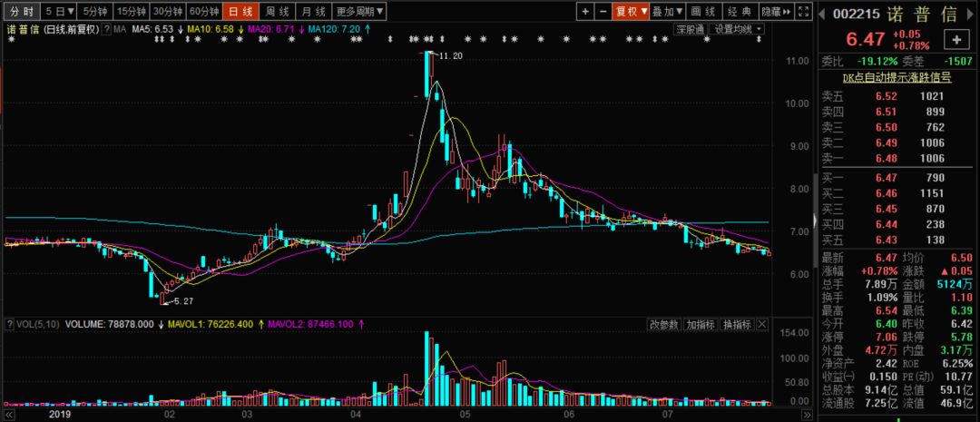Close the VOL indicator panel
Screen dimensions: 980x422
[762, 325]
